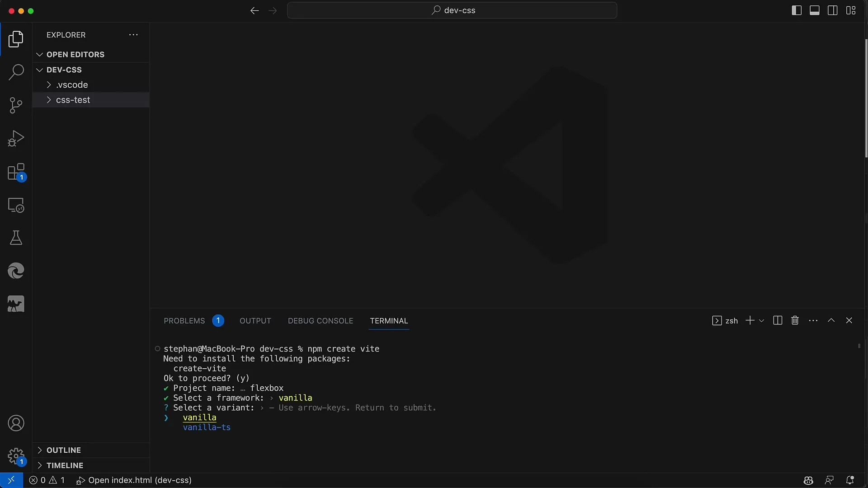868x488 pixels.
Task: Split the terminal
Action: (778, 320)
